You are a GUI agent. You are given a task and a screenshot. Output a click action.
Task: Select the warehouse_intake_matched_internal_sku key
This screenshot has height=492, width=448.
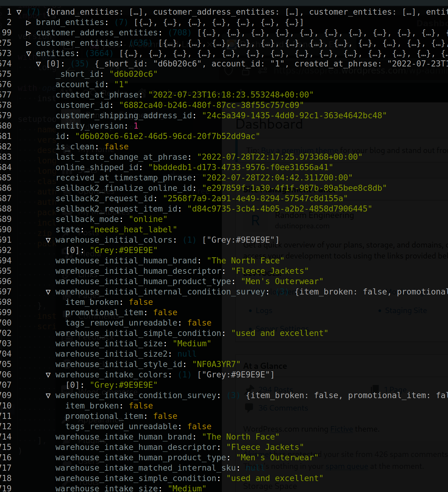pyautogui.click(x=145, y=468)
